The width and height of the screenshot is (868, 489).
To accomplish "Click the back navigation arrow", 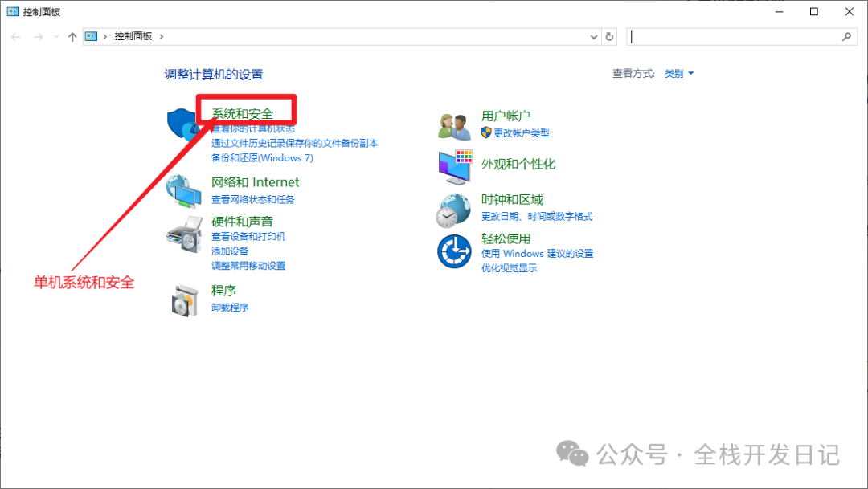I will (15, 37).
